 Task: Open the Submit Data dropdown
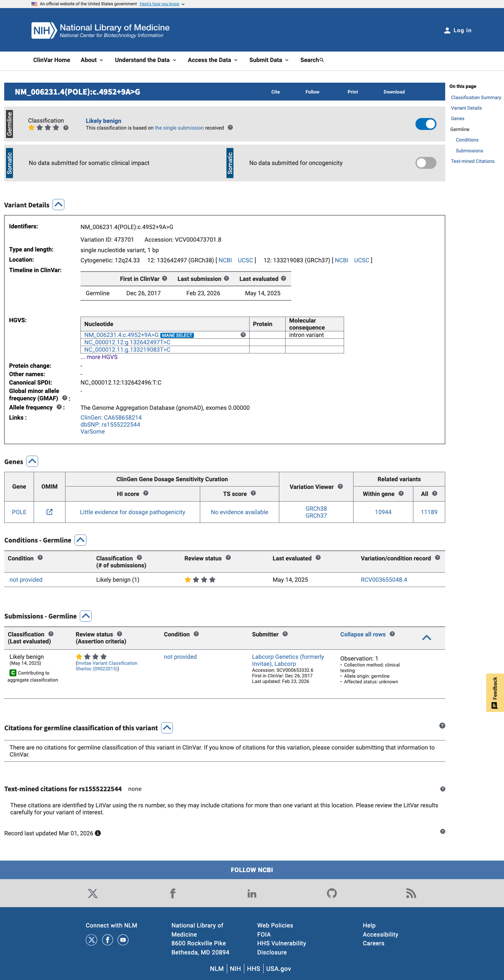(x=269, y=60)
